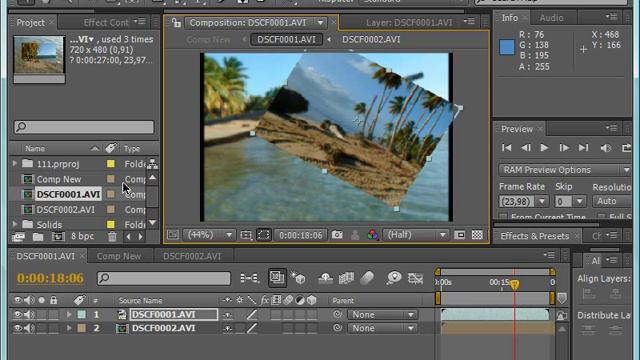
Task: Open Layer: DSCF0001.AVI viewer tab
Action: click(x=409, y=23)
